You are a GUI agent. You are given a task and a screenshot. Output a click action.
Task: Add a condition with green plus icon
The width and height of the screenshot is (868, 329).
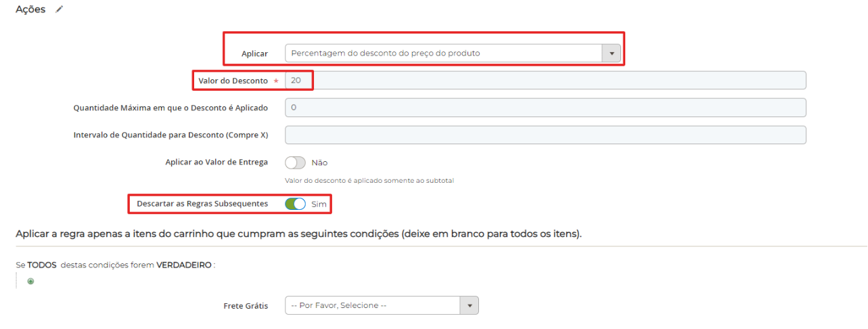30,281
